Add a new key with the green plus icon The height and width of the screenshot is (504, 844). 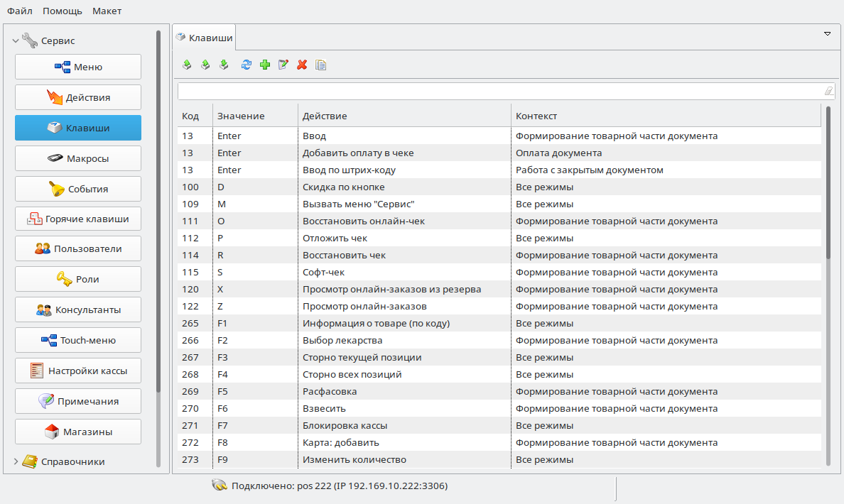coord(265,65)
